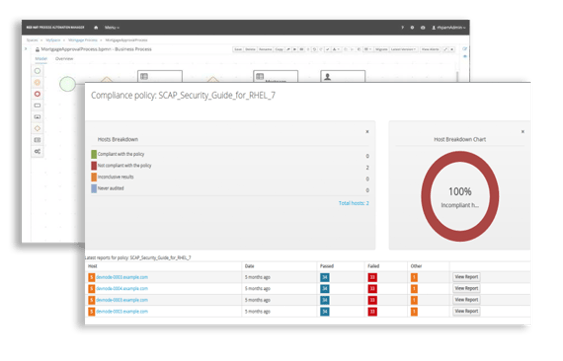This screenshot has height=361, width=563.
Task: Select the user task node with person icon
Action: tap(343, 76)
